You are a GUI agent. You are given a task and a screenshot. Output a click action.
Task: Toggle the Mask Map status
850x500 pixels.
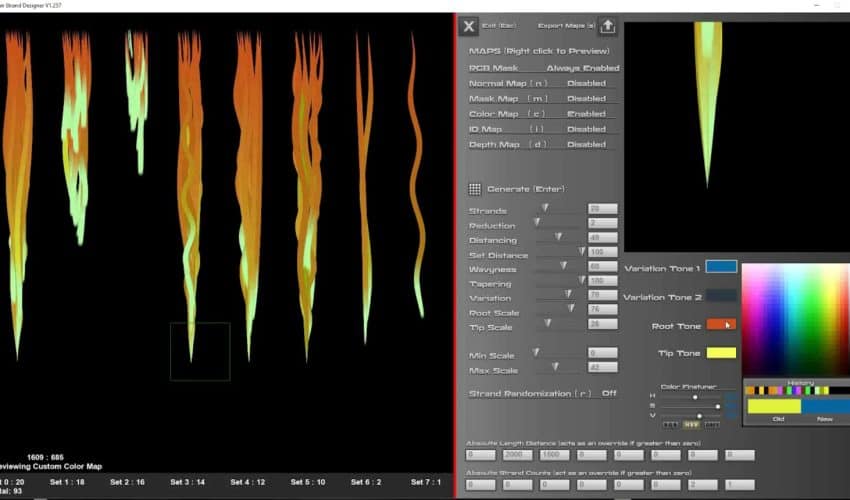(x=586, y=98)
